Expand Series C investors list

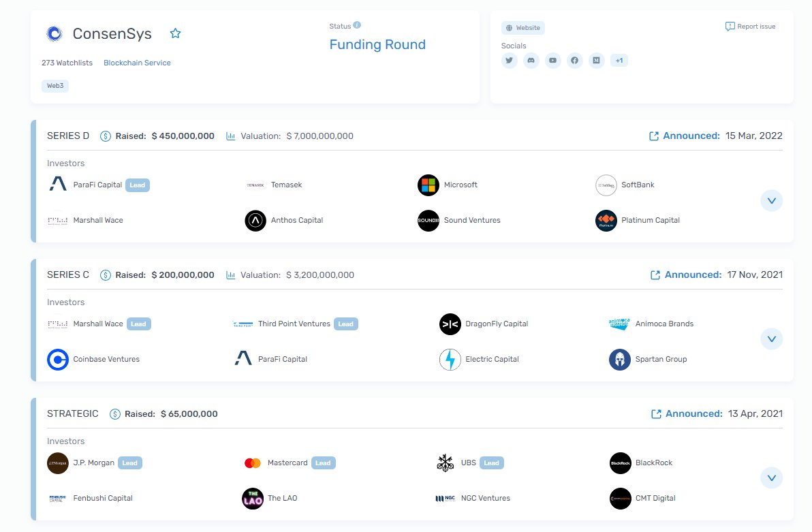772,339
